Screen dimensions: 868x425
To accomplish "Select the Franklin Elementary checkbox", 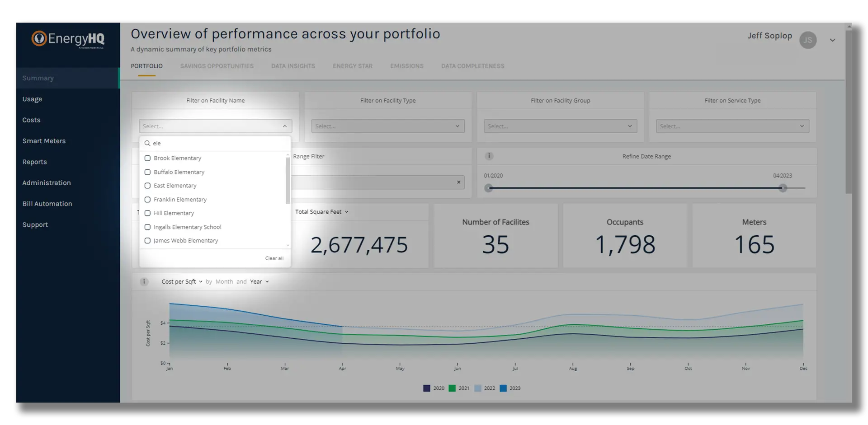I will [147, 200].
